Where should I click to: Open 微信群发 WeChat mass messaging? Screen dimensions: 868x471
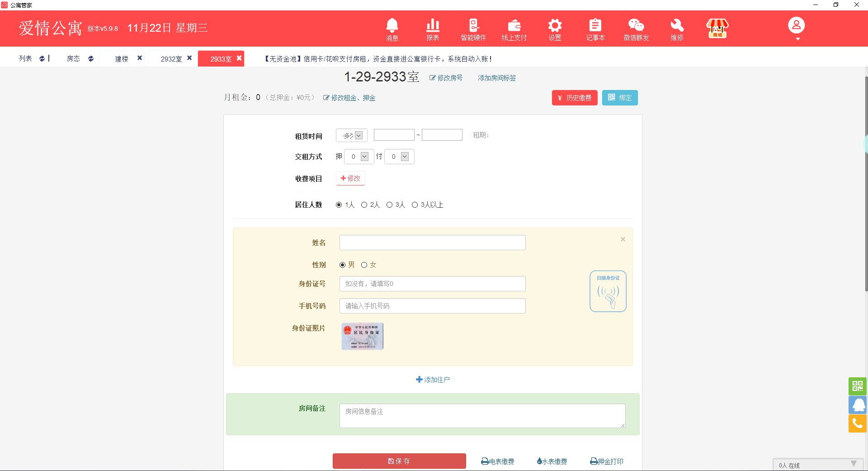coord(636,29)
